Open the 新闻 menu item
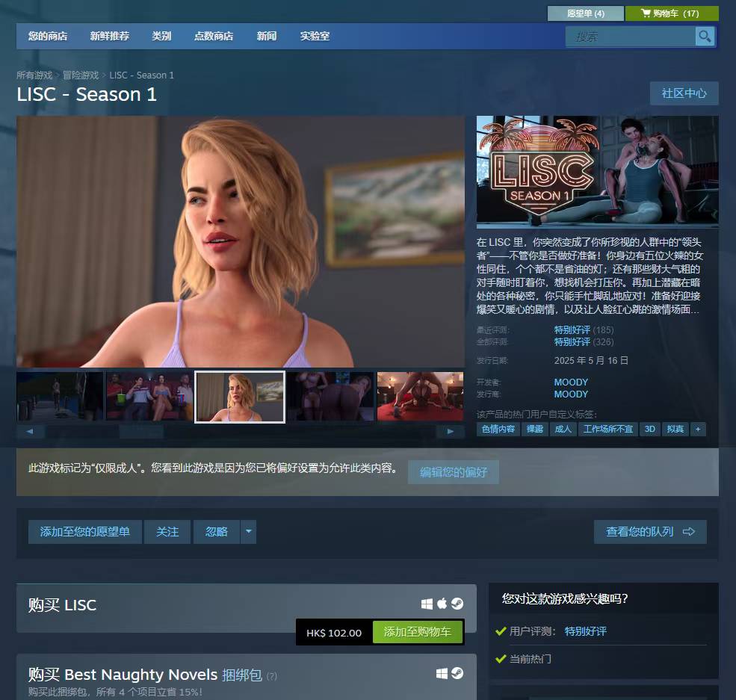 click(267, 36)
